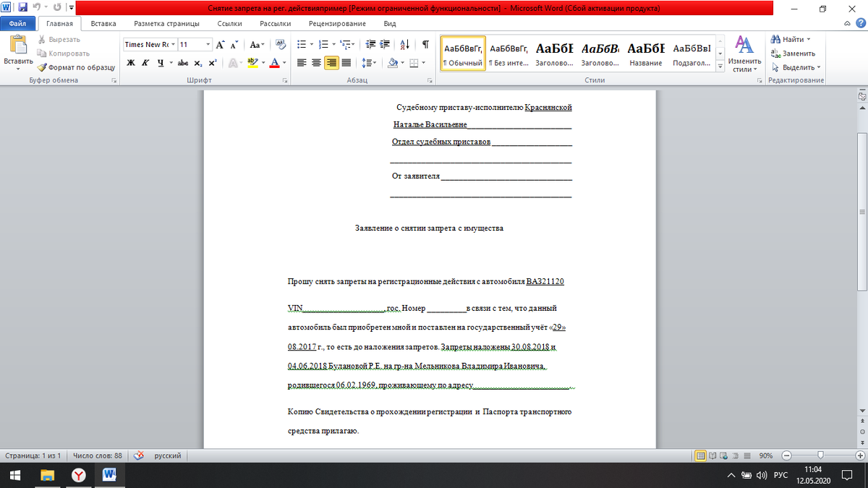Open the font size 11 dropdown
Screen dimensions: 868x488
tap(208, 45)
